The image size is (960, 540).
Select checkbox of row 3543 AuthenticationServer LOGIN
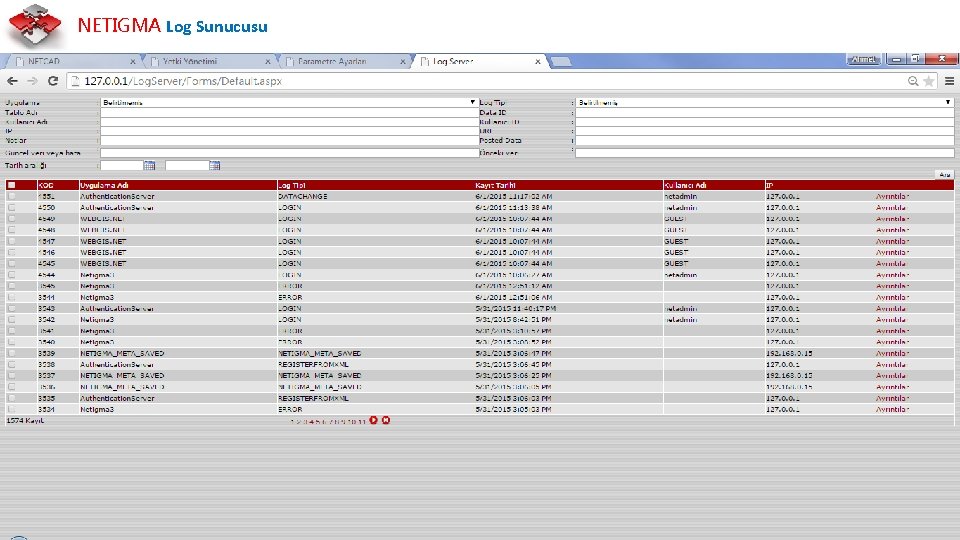(x=12, y=308)
